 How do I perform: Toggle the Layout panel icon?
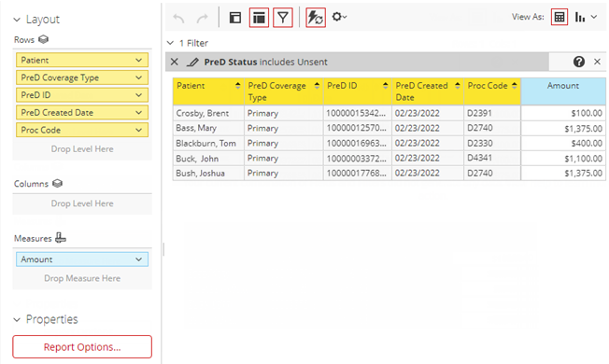[x=235, y=18]
